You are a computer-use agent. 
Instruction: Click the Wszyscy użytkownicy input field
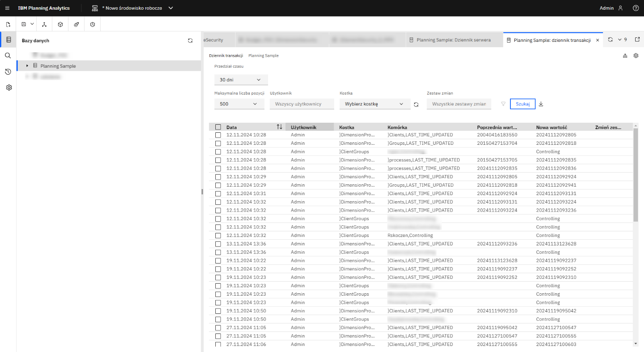301,104
